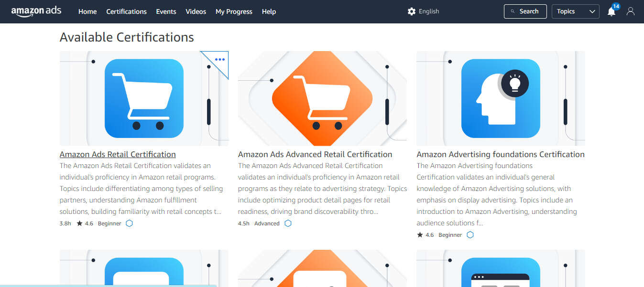Click the Beginner label under Retail Certification
This screenshot has height=287, width=644.
(109, 223)
